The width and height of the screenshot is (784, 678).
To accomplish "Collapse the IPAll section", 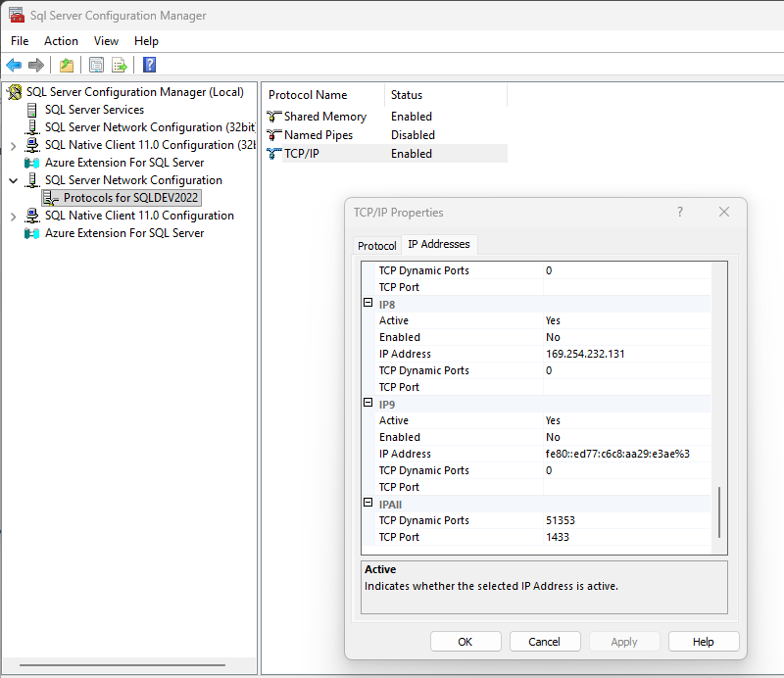I will (x=368, y=505).
